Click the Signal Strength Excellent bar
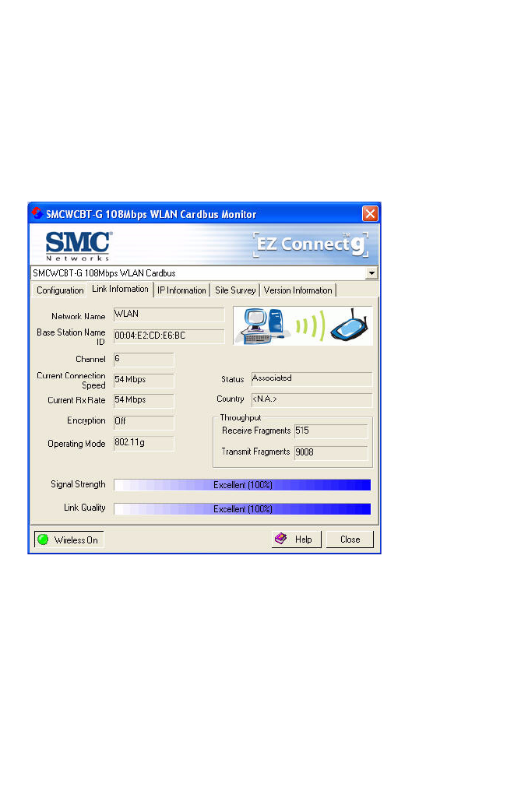 click(242, 485)
